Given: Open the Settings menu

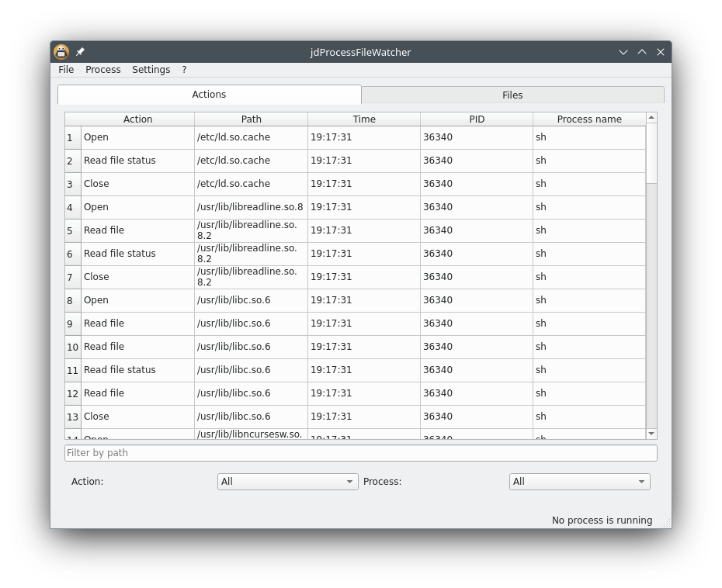Looking at the screenshot, I should [151, 70].
